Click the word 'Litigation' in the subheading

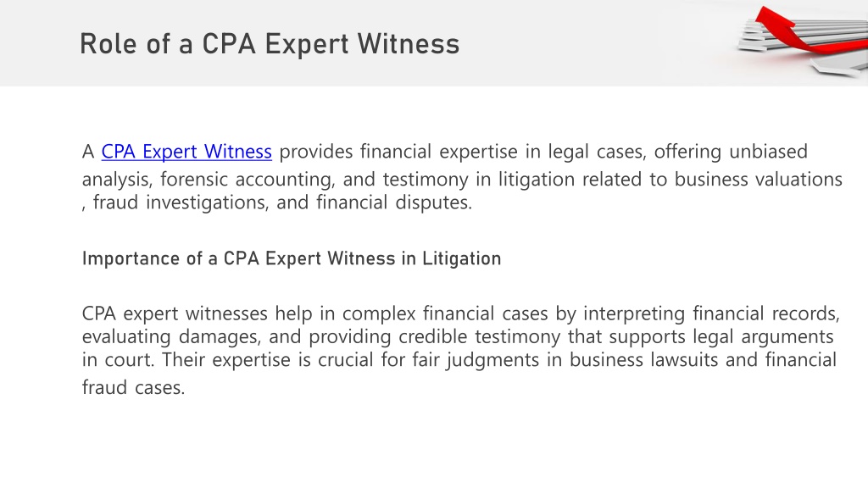(x=462, y=259)
